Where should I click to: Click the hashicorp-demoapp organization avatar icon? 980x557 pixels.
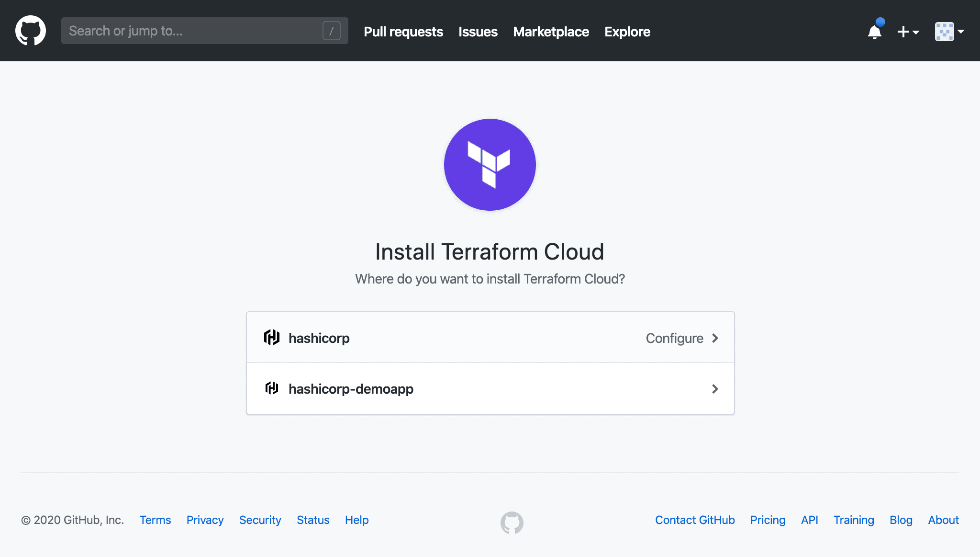point(272,388)
